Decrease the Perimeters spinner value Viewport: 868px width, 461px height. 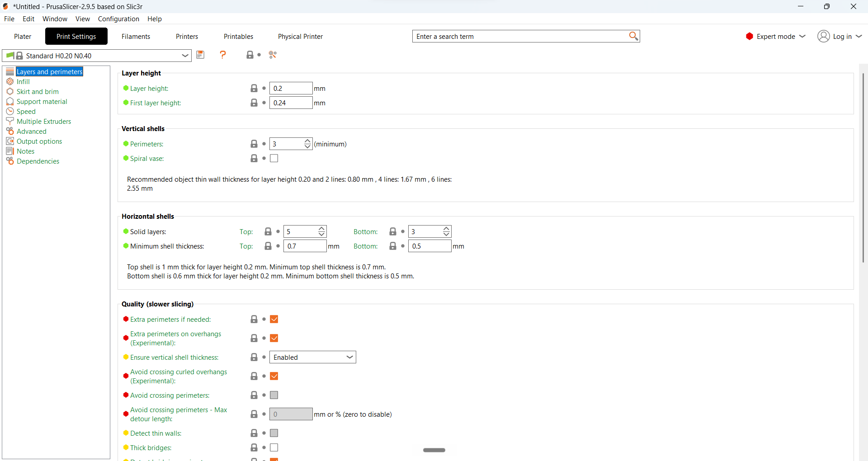point(307,146)
